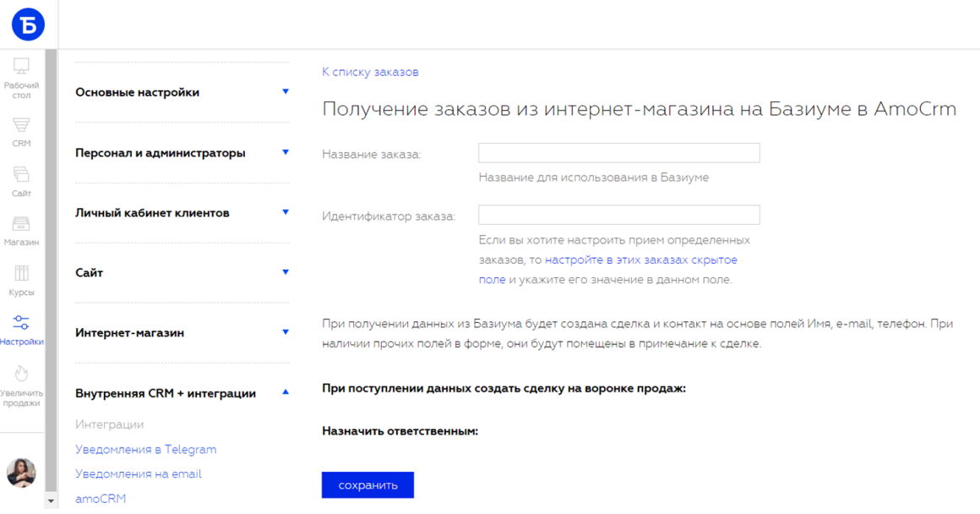The width and height of the screenshot is (980, 514).
Task: Click the Идентификатор заказа: field label
Action: pyautogui.click(x=389, y=216)
